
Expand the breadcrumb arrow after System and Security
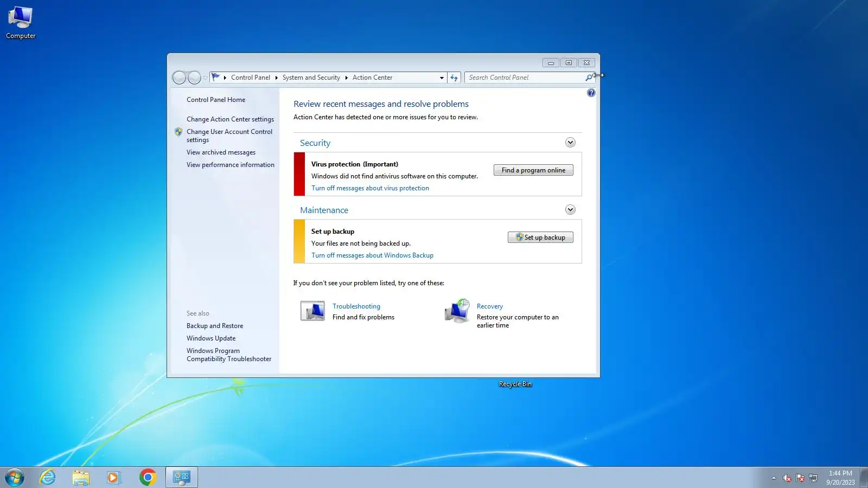346,78
